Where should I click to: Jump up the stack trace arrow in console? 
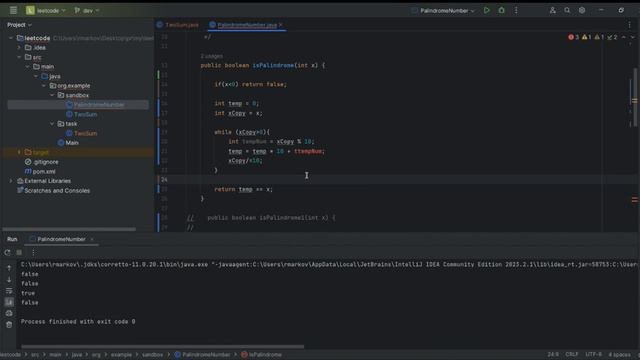9,268
